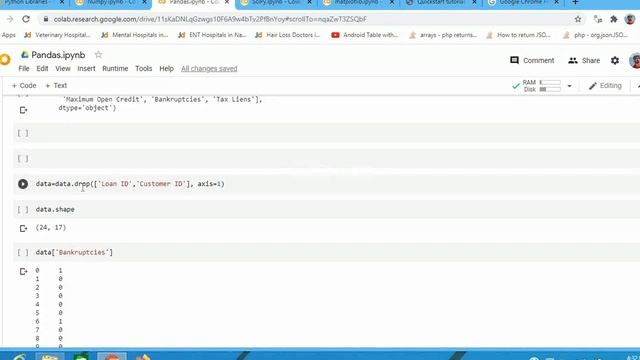Viewport: 640px width, 360px height.
Task: Run the second empty code cell
Action: pos(23,158)
